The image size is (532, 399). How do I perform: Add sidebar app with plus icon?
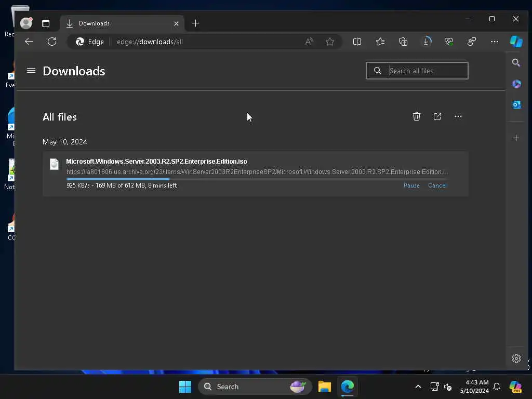[516, 138]
